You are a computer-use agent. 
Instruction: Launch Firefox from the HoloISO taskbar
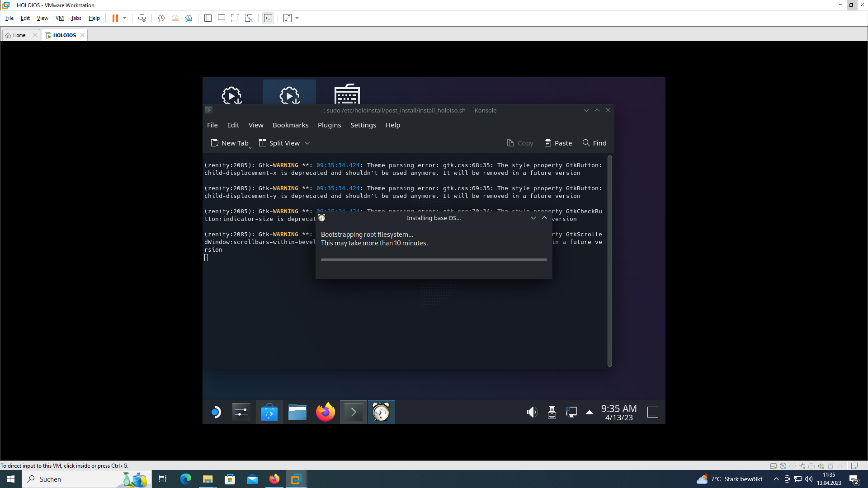pos(325,412)
